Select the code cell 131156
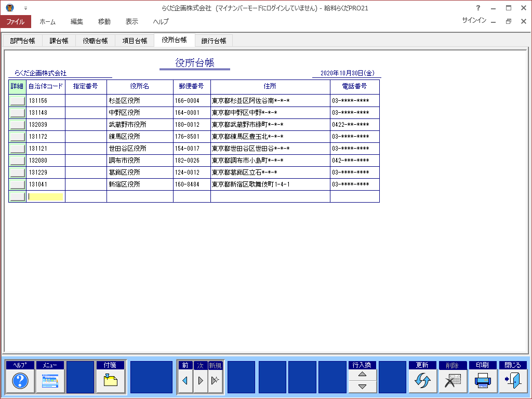 [46, 101]
